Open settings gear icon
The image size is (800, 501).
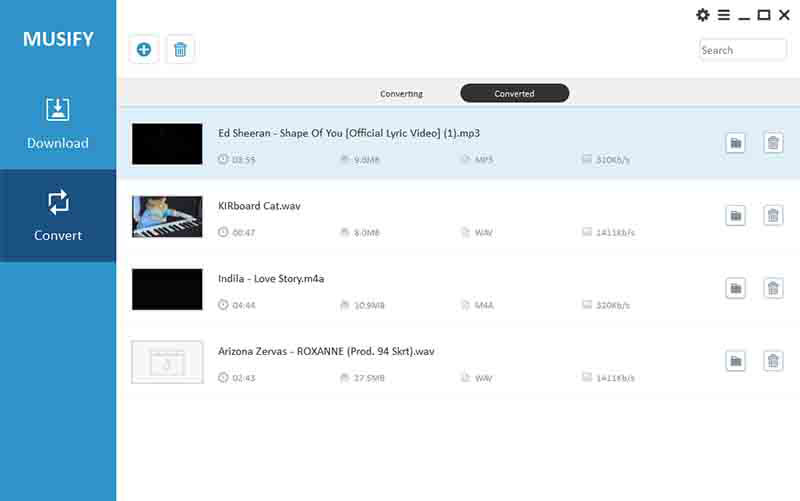[703, 15]
